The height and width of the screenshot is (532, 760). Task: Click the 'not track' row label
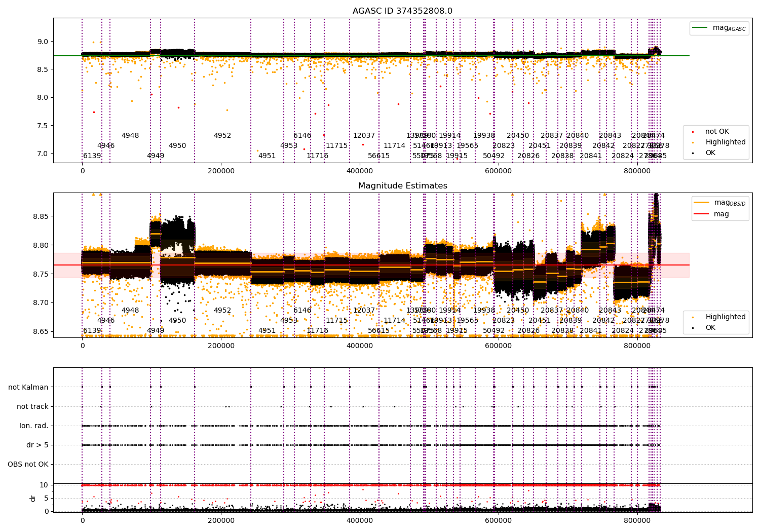coord(32,407)
